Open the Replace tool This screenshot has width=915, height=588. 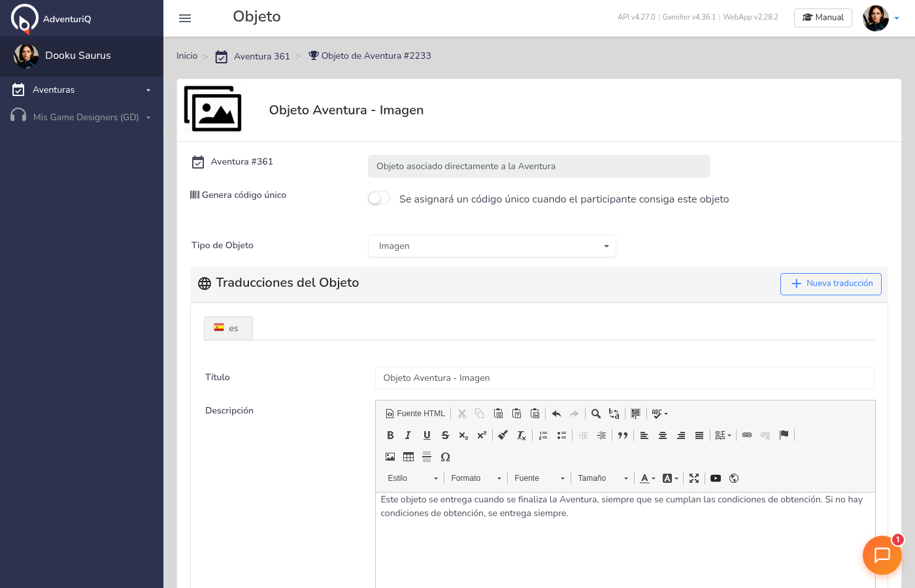[614, 414]
